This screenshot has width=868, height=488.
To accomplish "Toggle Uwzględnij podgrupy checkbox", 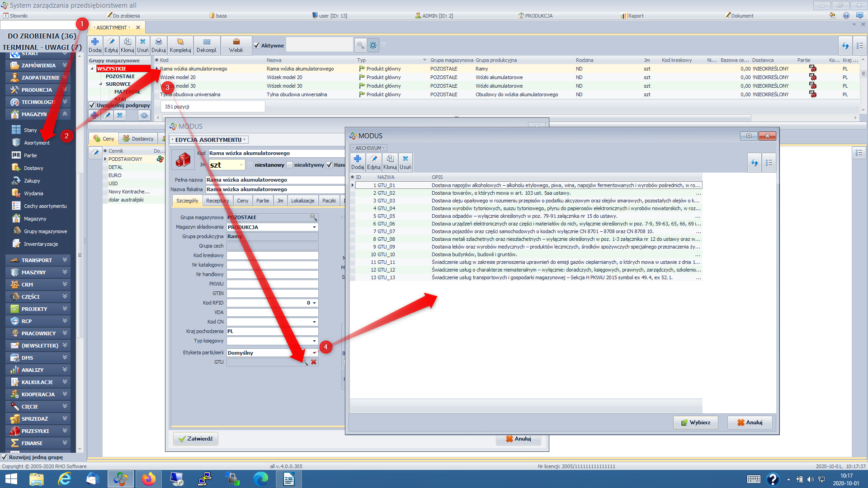I will click(x=92, y=105).
